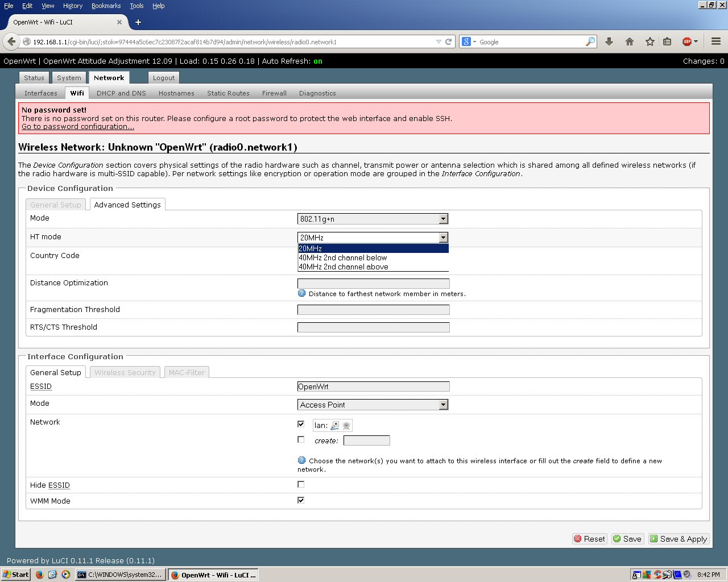Switch to the System tab

(69, 78)
